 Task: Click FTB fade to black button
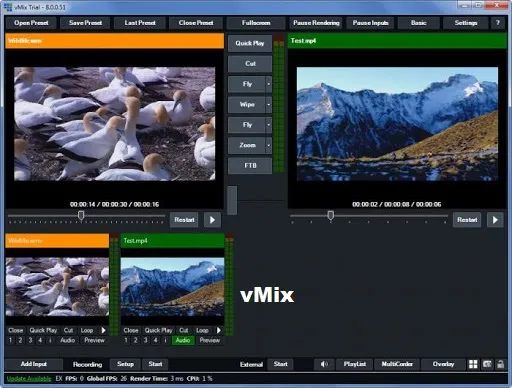pos(250,166)
